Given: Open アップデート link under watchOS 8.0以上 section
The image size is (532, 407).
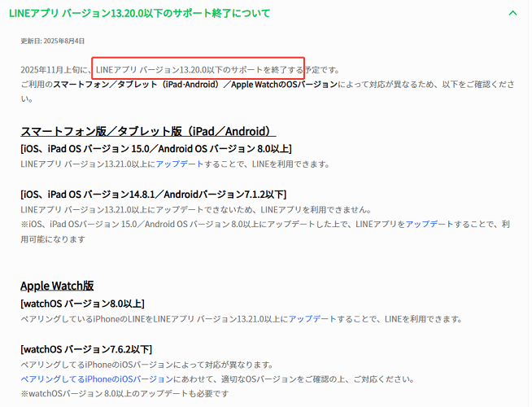Looking at the screenshot, I should [x=312, y=318].
